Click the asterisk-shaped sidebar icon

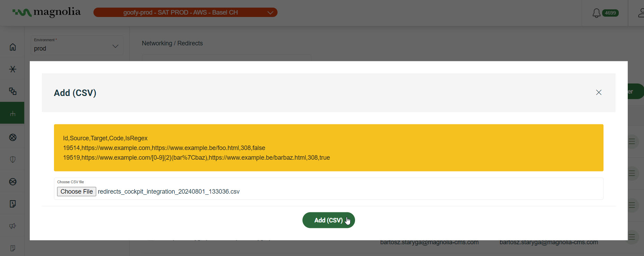point(13,69)
